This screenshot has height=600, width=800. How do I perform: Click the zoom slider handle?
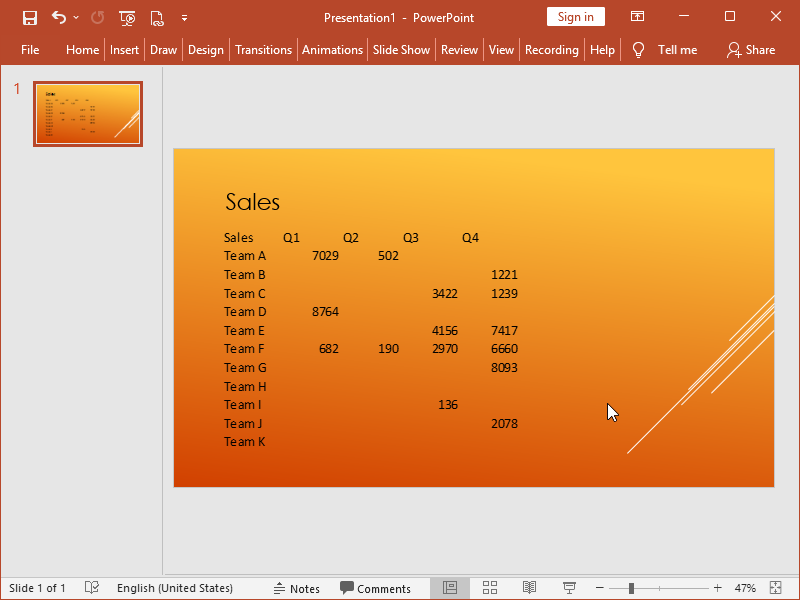click(631, 588)
